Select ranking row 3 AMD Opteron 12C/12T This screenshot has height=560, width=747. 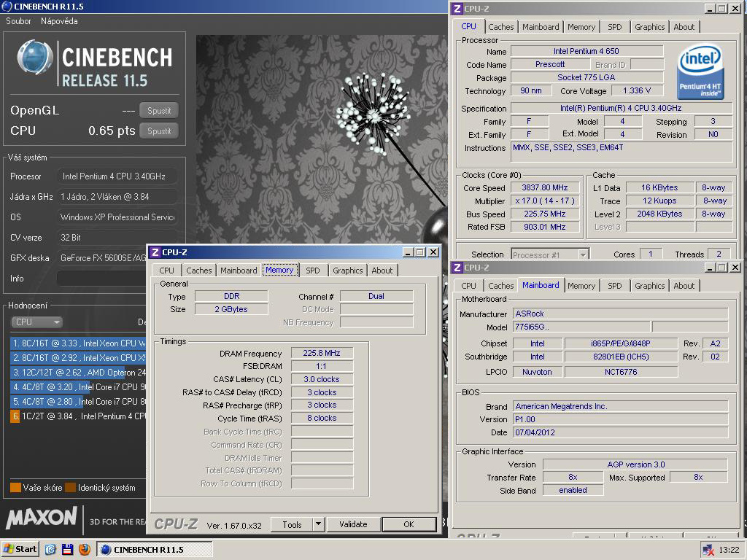click(x=77, y=373)
